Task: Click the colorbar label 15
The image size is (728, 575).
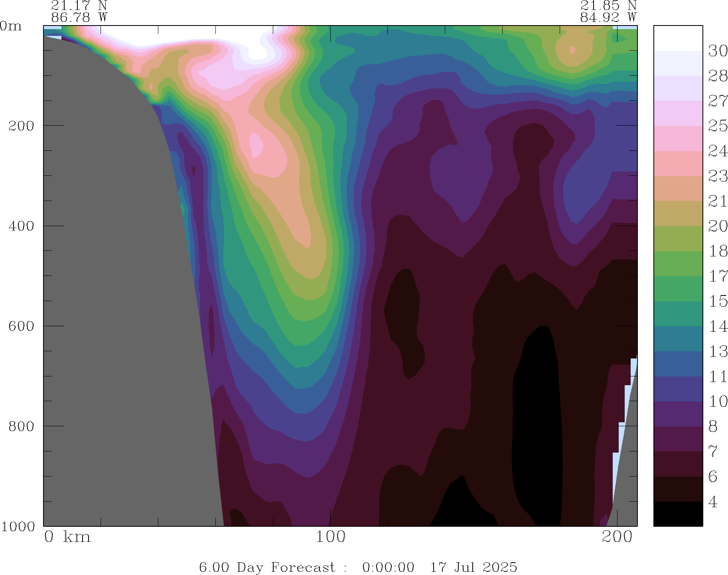Action: click(718, 301)
